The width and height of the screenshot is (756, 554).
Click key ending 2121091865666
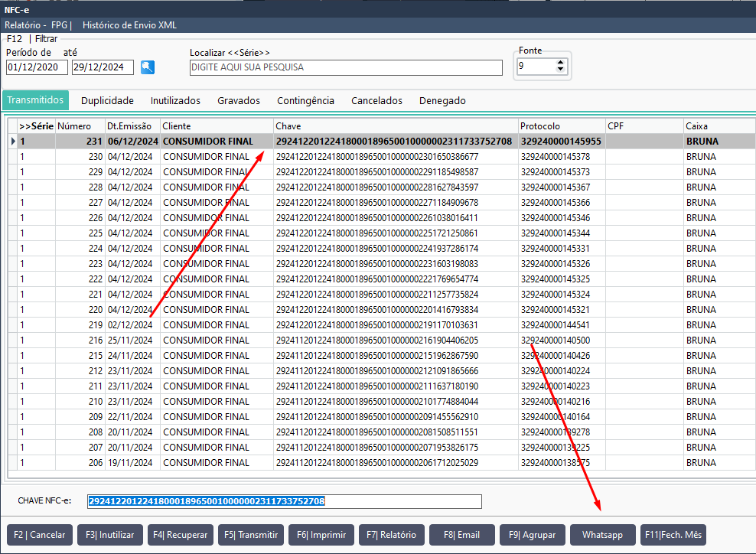[377, 371]
